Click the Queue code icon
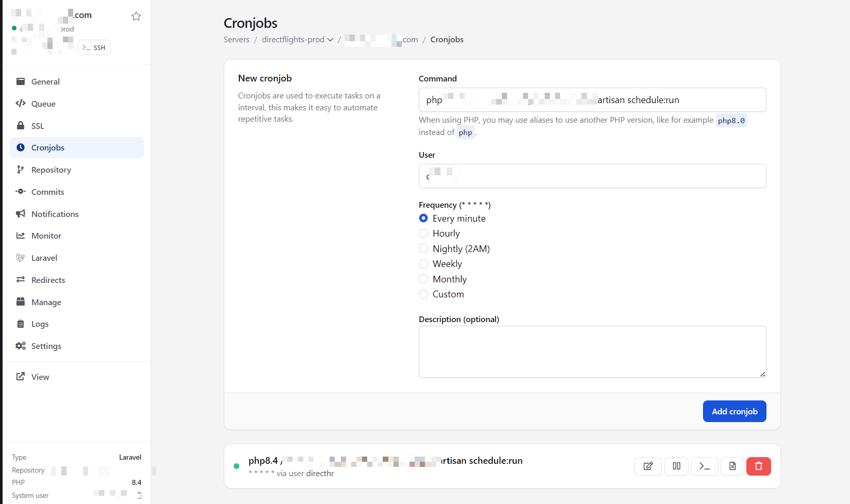850x504 pixels. (x=21, y=104)
